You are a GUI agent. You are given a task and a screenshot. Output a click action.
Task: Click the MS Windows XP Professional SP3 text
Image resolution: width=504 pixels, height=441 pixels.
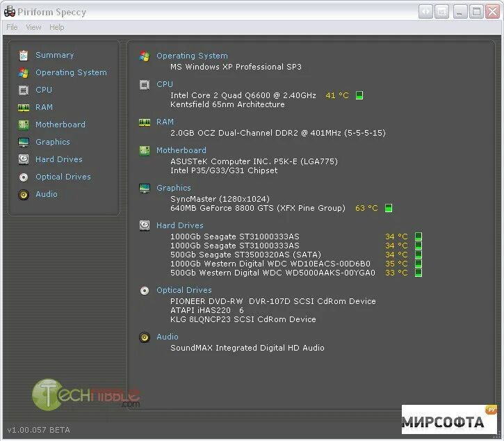point(236,67)
